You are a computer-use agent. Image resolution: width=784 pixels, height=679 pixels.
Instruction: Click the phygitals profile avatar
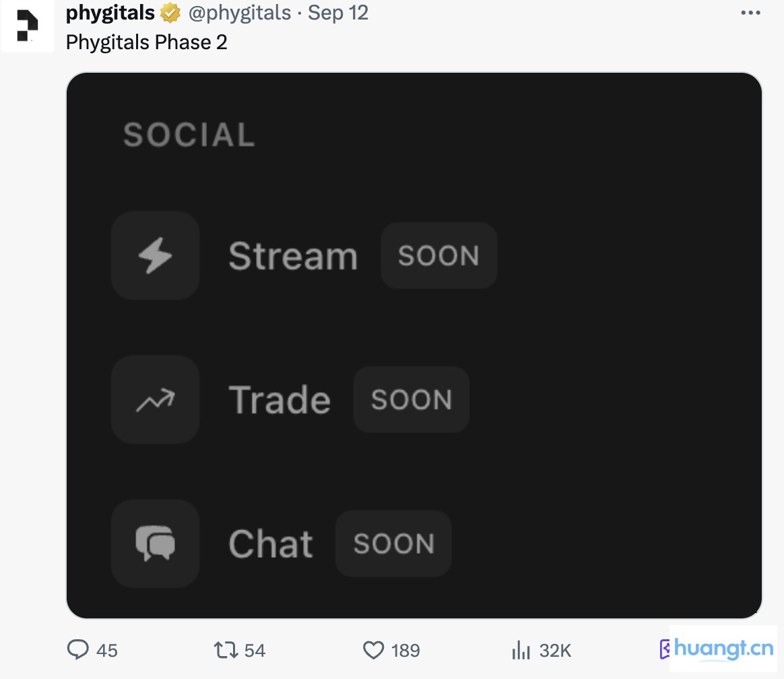tap(27, 27)
